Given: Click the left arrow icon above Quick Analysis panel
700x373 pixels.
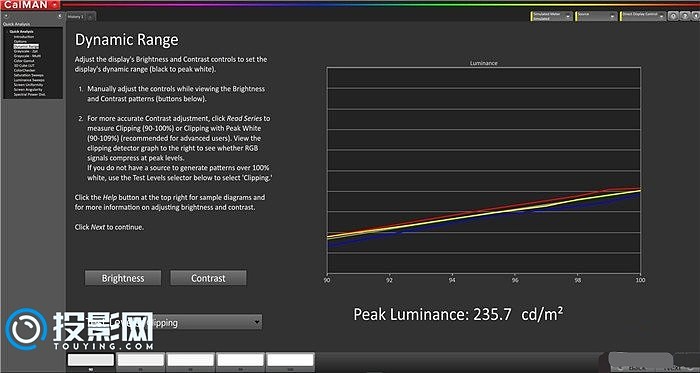Looking at the screenshot, I should (x=5, y=16).
